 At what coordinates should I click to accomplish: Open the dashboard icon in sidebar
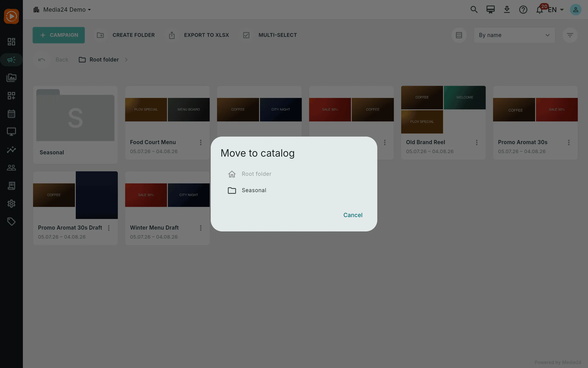11,42
